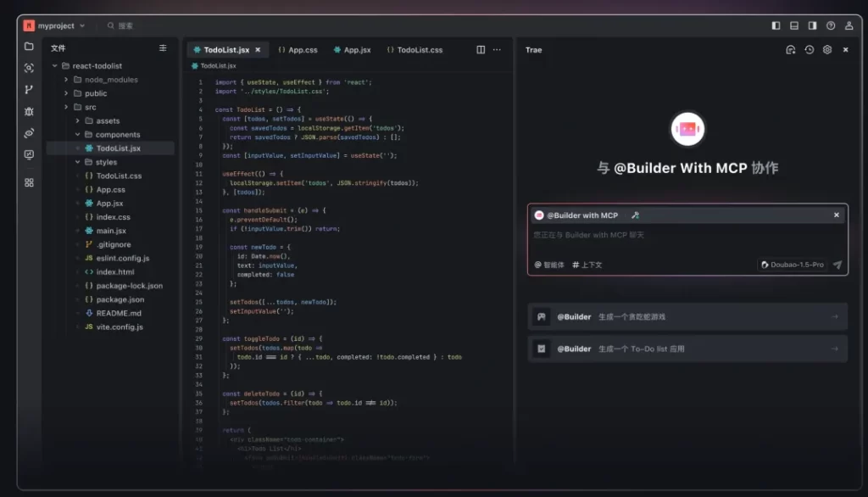Toggle the bottom panel visibility
This screenshot has width=868, height=497.
click(794, 25)
